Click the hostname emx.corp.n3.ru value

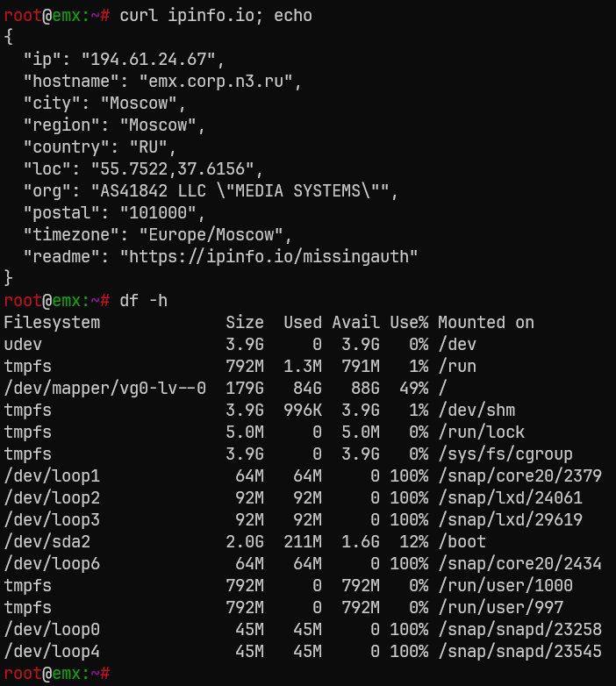[226, 82]
